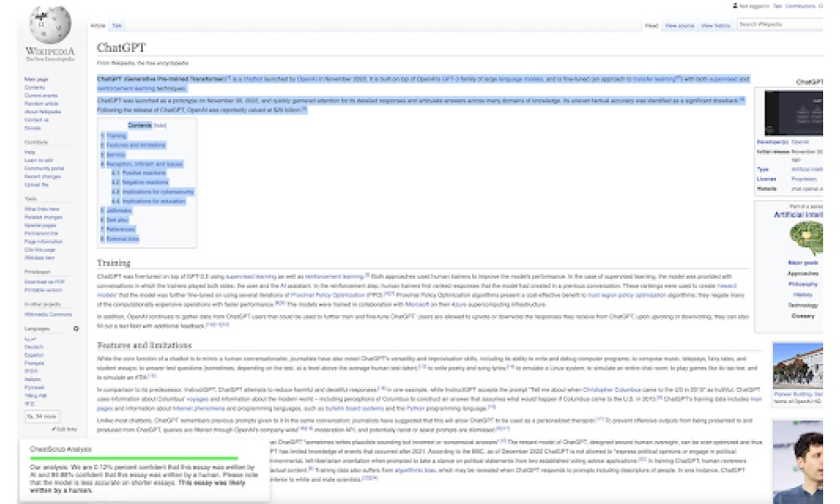Switch to the Talk tab
The height and width of the screenshot is (504, 840).
[x=117, y=26]
